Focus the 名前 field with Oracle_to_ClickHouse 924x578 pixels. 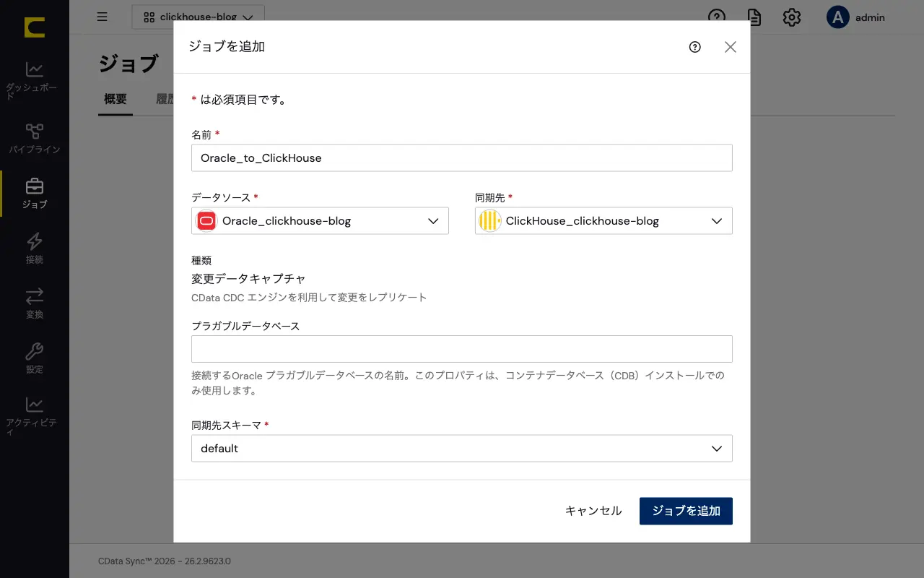[x=462, y=158]
